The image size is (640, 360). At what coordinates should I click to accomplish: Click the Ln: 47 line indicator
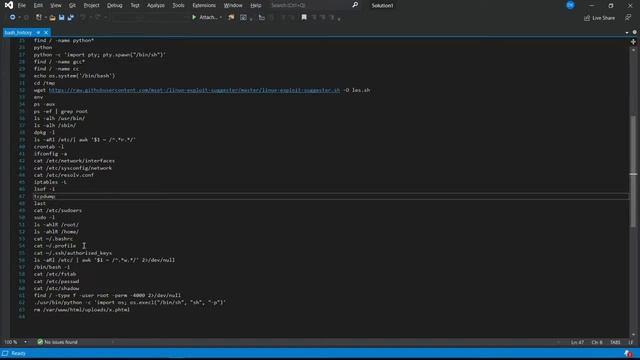pyautogui.click(x=578, y=342)
